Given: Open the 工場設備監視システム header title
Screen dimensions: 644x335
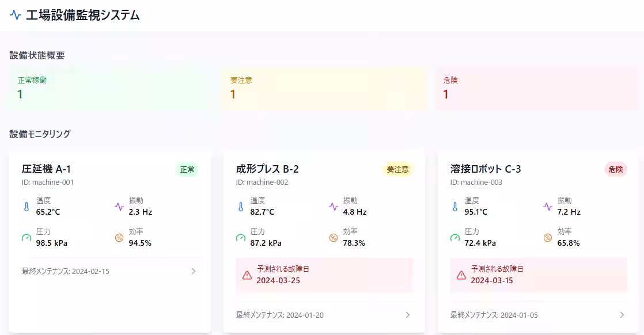Looking at the screenshot, I should point(82,16).
